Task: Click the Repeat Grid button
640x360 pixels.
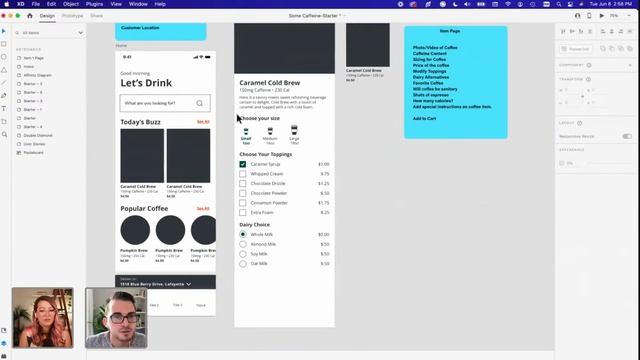Action: 576,49
